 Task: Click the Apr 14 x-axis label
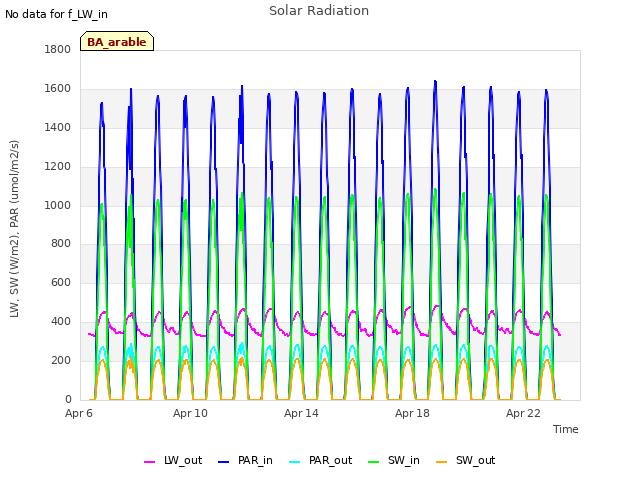[301, 413]
